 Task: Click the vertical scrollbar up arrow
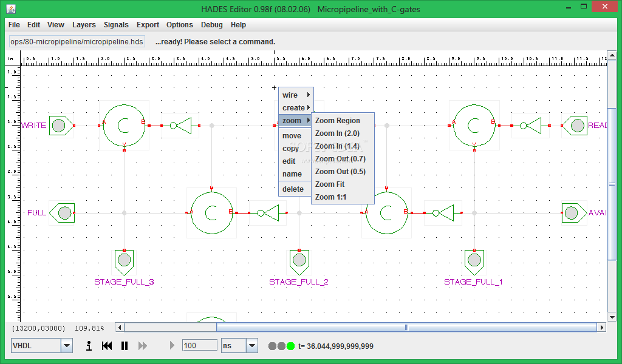click(x=612, y=55)
